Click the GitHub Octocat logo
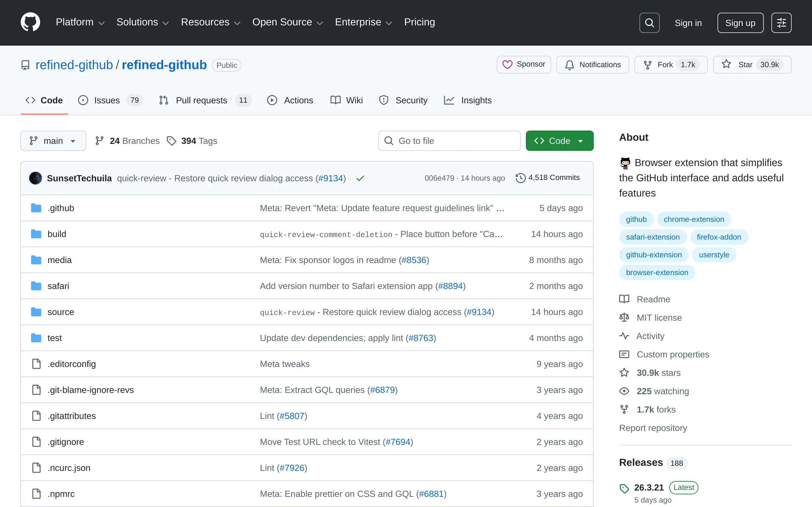 tap(30, 22)
